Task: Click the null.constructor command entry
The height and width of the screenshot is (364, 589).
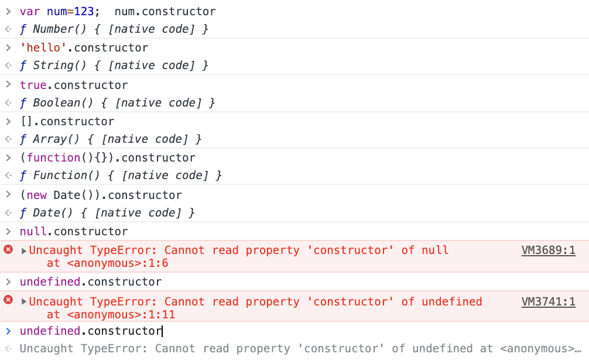Action: coord(74,231)
